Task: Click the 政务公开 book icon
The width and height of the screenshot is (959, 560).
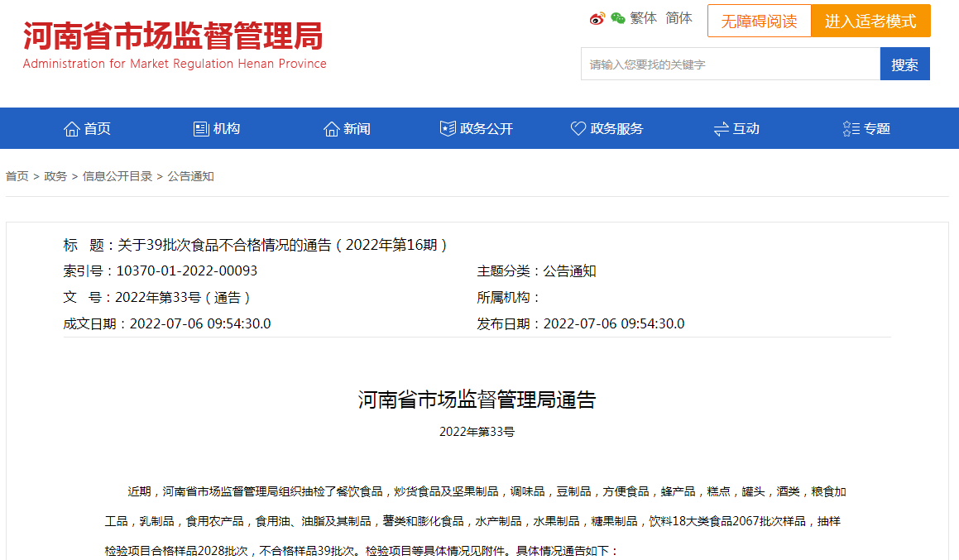Action: coord(448,128)
